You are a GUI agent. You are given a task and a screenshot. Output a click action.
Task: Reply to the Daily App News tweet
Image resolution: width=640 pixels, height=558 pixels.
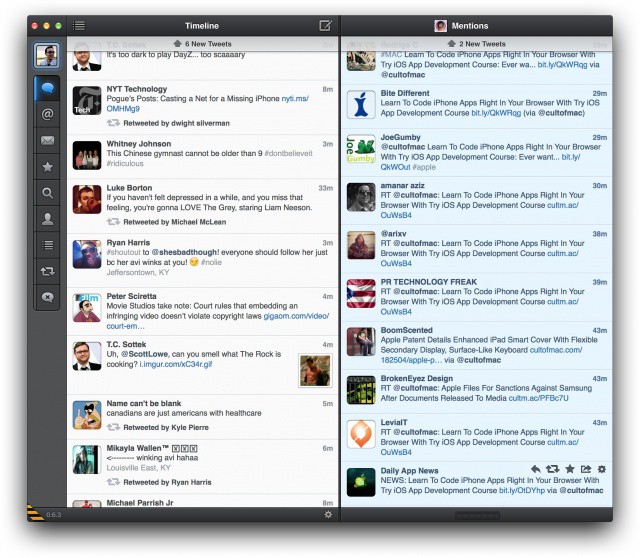tap(536, 469)
